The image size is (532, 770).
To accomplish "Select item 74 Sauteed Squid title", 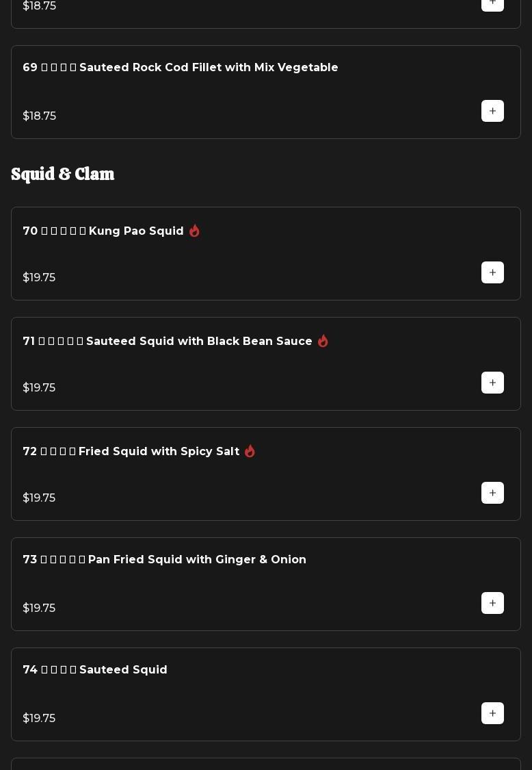I will pyautogui.click(x=95, y=670).
